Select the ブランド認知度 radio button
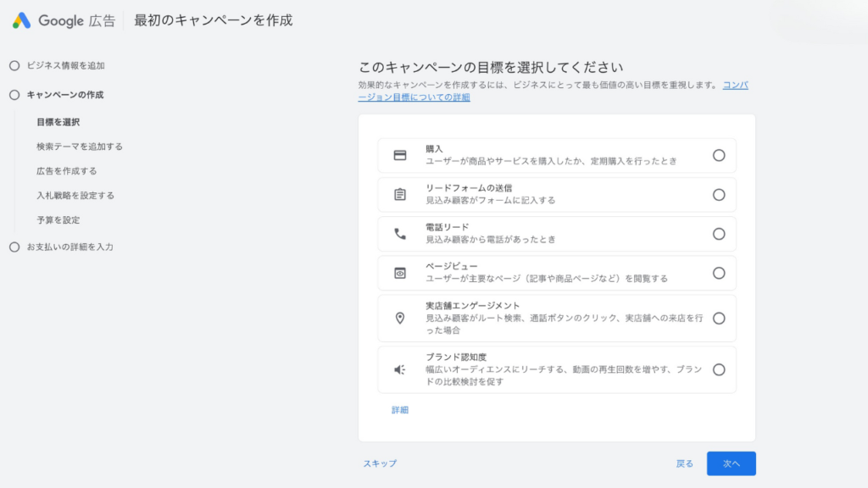 pyautogui.click(x=719, y=369)
